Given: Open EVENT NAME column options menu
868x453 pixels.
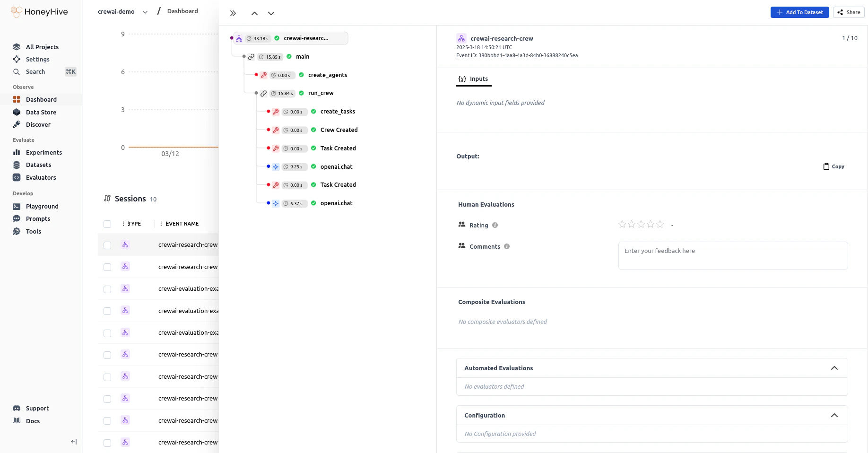Looking at the screenshot, I should pyautogui.click(x=161, y=224).
